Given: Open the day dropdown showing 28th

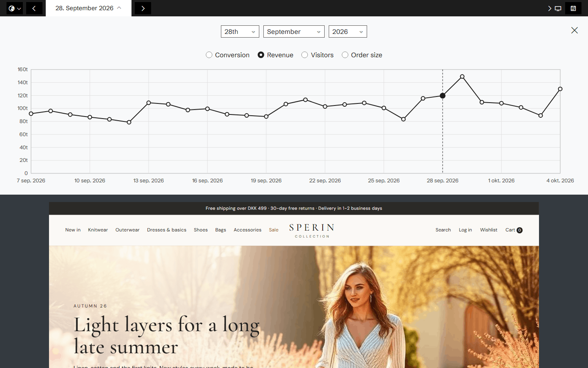Looking at the screenshot, I should [240, 31].
